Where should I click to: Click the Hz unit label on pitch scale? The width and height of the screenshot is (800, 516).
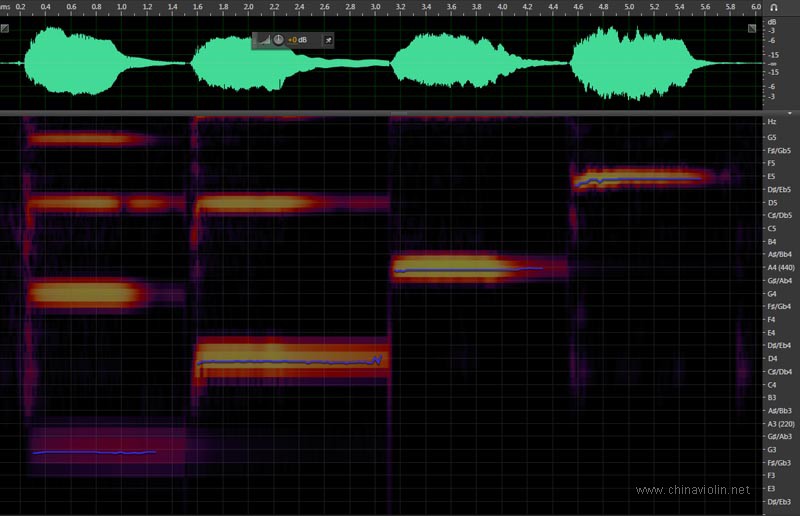pos(771,122)
